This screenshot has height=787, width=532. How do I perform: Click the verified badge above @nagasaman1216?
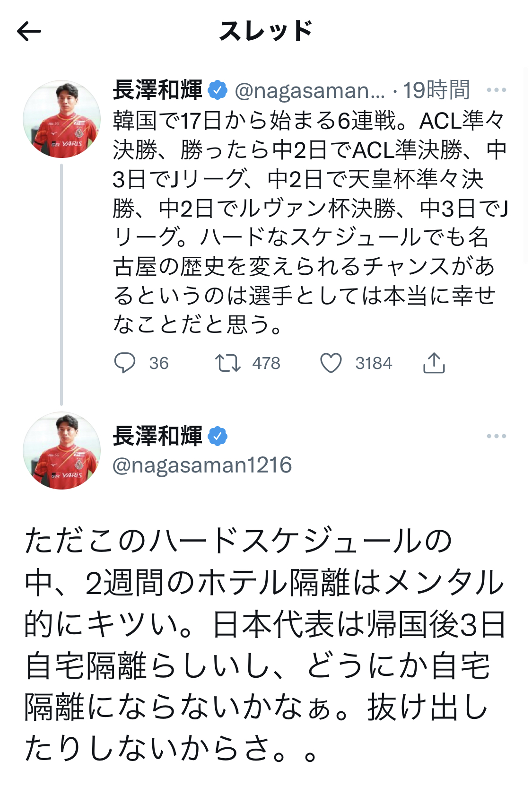218,436
